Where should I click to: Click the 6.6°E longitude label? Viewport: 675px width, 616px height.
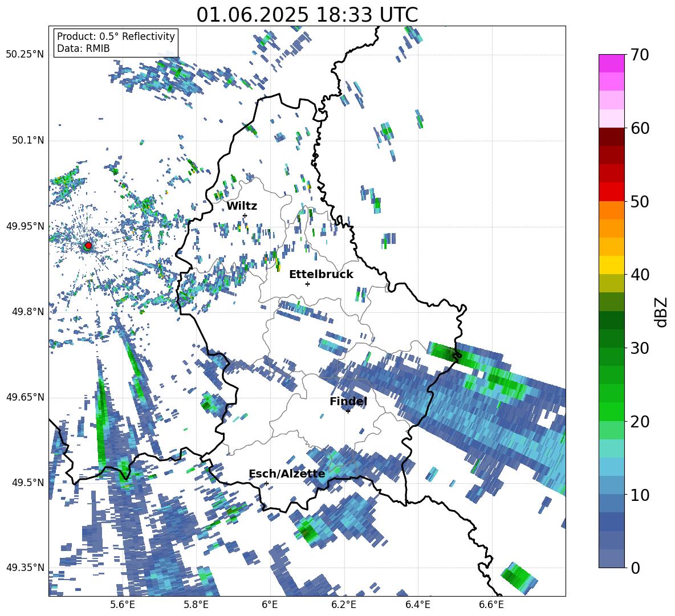tap(491, 605)
